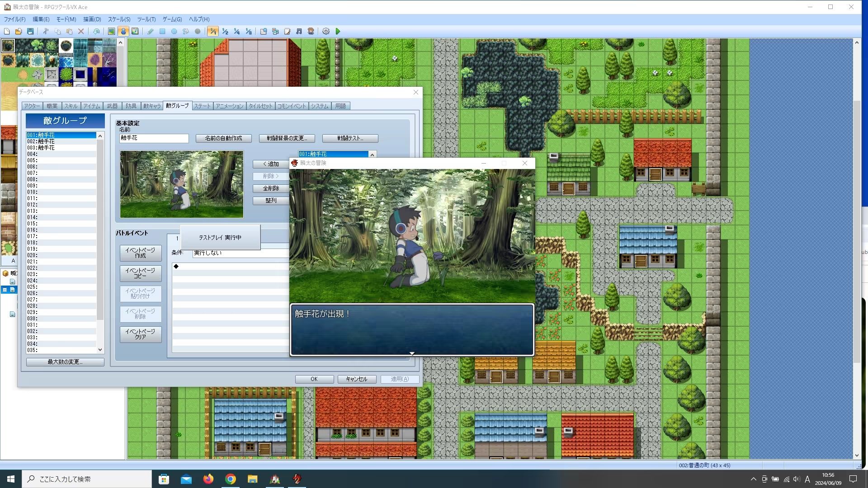Start playtest with green play icon

pos(338,31)
